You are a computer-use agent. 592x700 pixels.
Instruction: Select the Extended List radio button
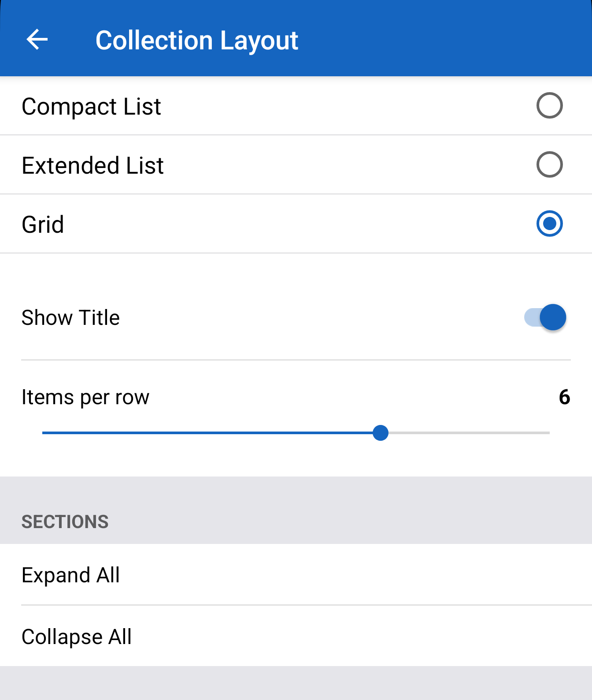(x=549, y=165)
